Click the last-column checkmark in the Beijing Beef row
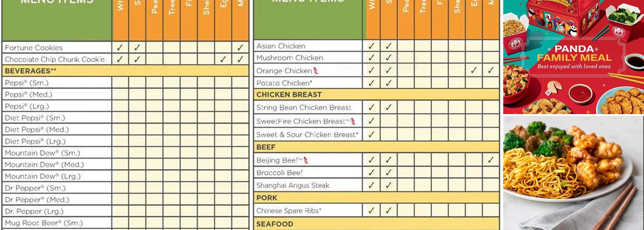Image resolution: width=644 pixels, height=230 pixels. click(x=491, y=160)
